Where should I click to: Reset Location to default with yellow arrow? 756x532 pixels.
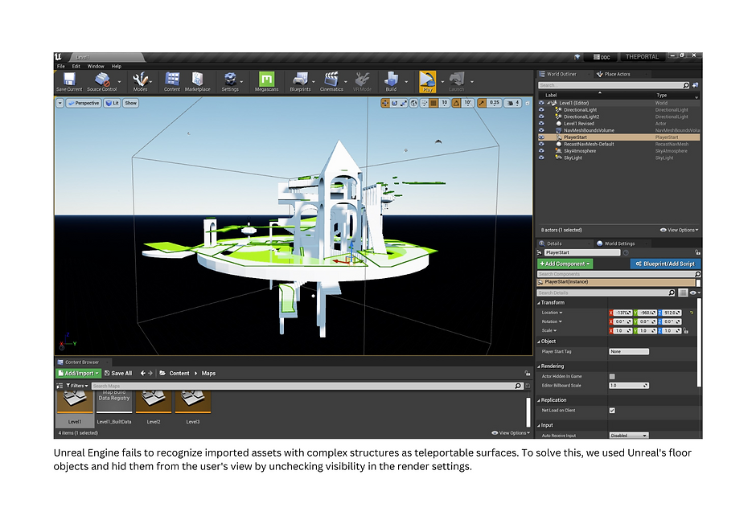tap(692, 313)
